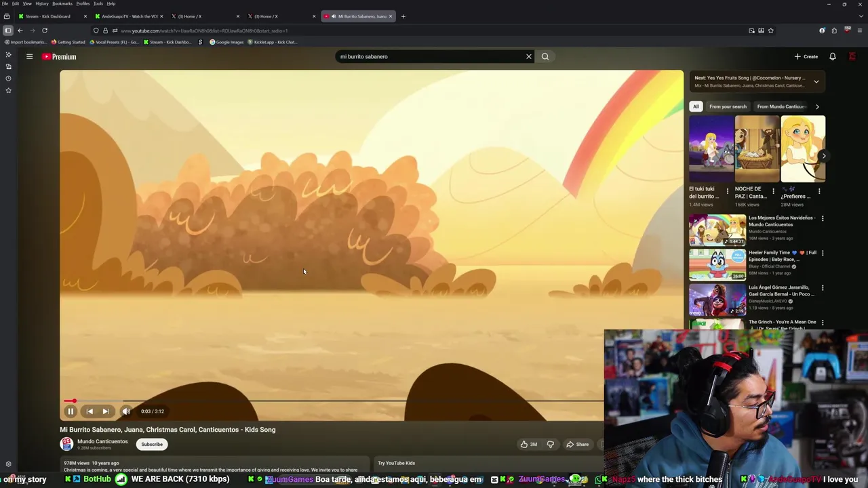868x488 pixels.
Task: Play the Luis Ángel Gómez Jaramillo video
Action: 717,300
